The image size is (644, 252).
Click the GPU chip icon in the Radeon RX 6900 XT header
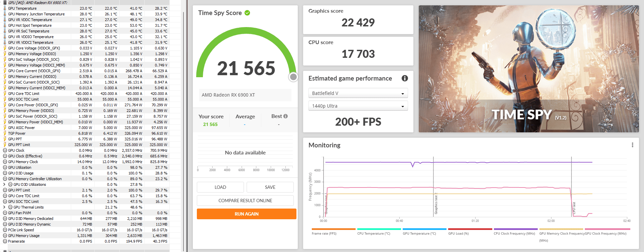[x=5, y=2]
